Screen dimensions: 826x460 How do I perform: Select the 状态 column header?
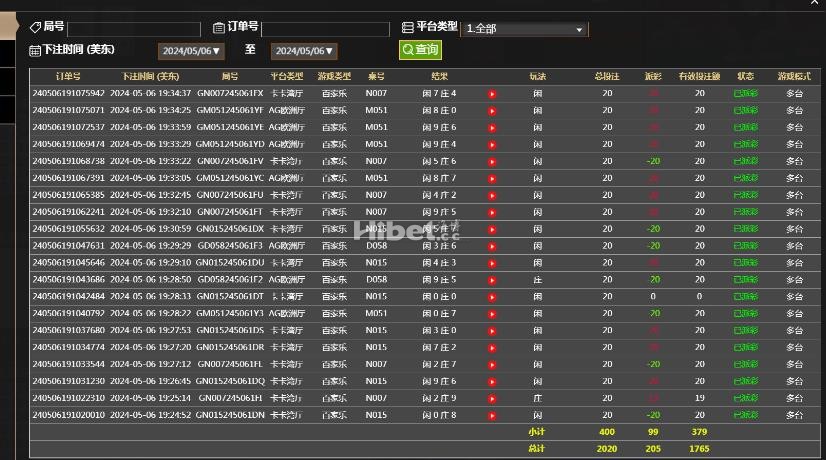tap(745, 76)
